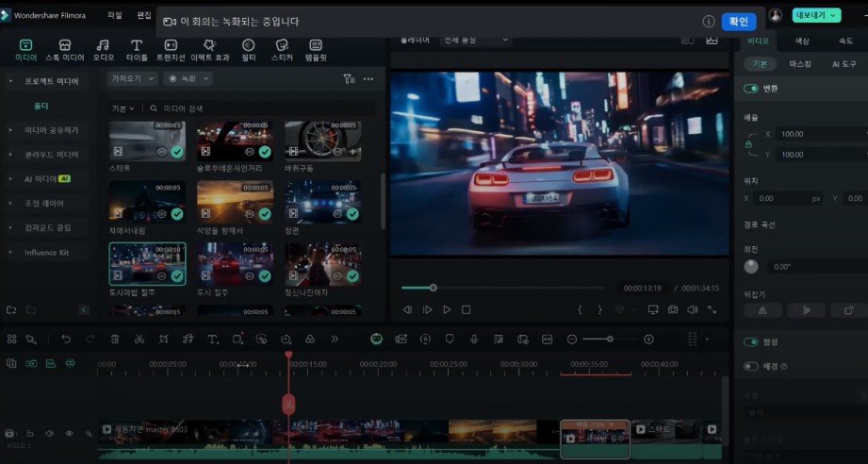868x464 pixels.
Task: Open the 가져오기 (Import) dropdown
Action: point(131,79)
